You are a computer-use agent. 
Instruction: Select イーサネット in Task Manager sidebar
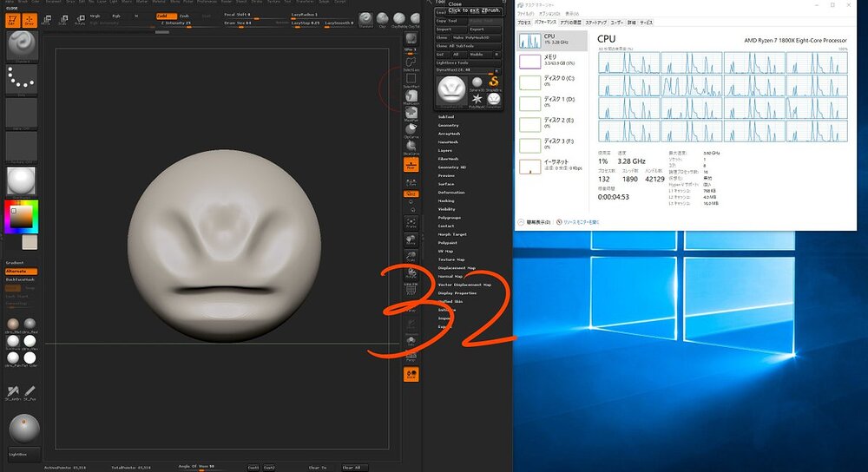552,166
